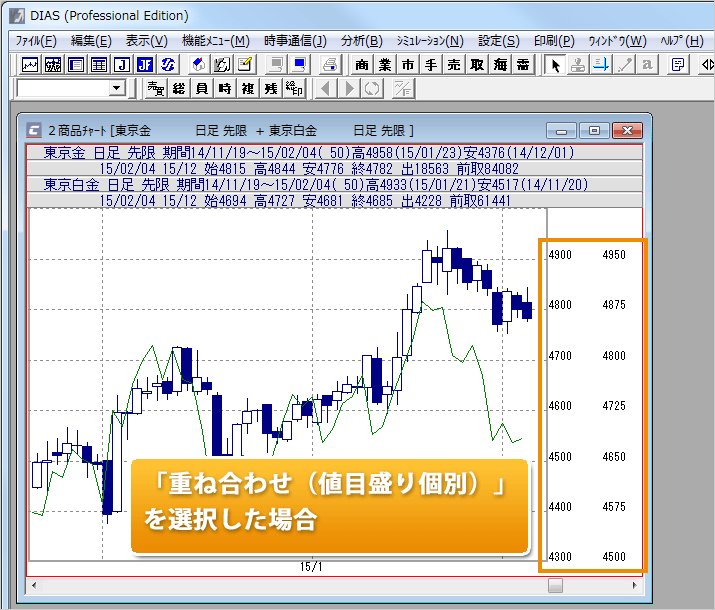Open the 時事通信(J) menu
The height and width of the screenshot is (610, 715).
click(295, 41)
